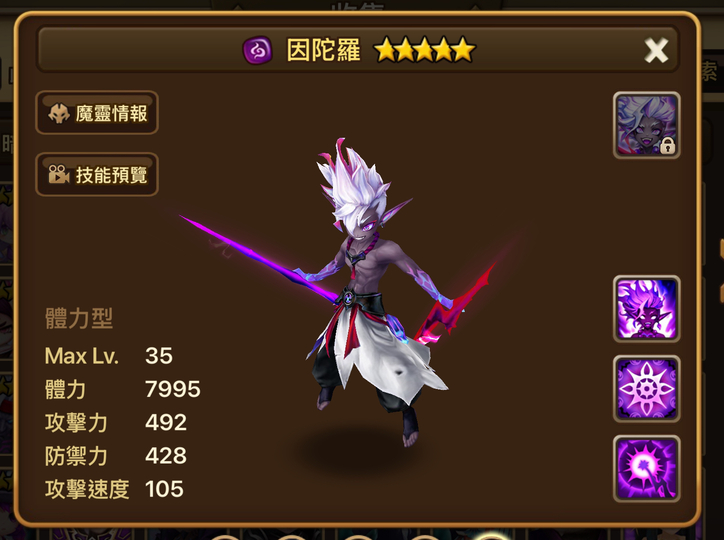Image resolution: width=724 pixels, height=540 pixels.
Task: Select the second skill icon with star mandala
Action: [646, 389]
